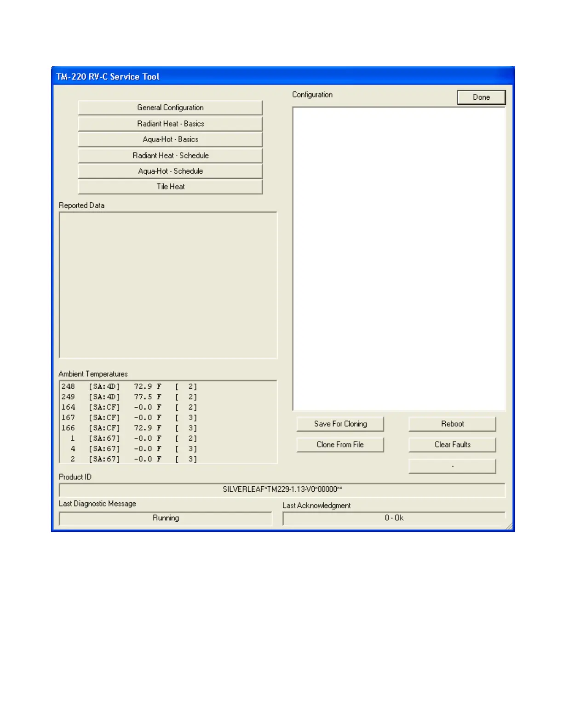Click the Reported Data label
The height and width of the screenshot is (728, 563).
81,205
